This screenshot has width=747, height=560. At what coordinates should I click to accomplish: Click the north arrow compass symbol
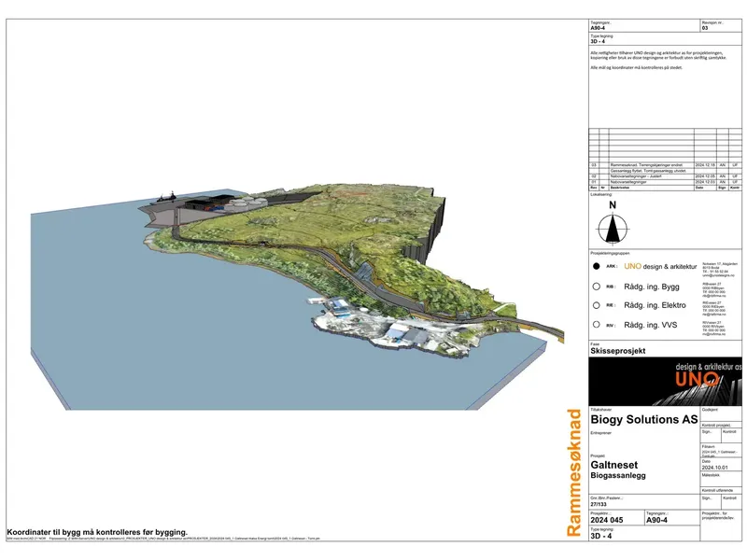[x=613, y=229]
